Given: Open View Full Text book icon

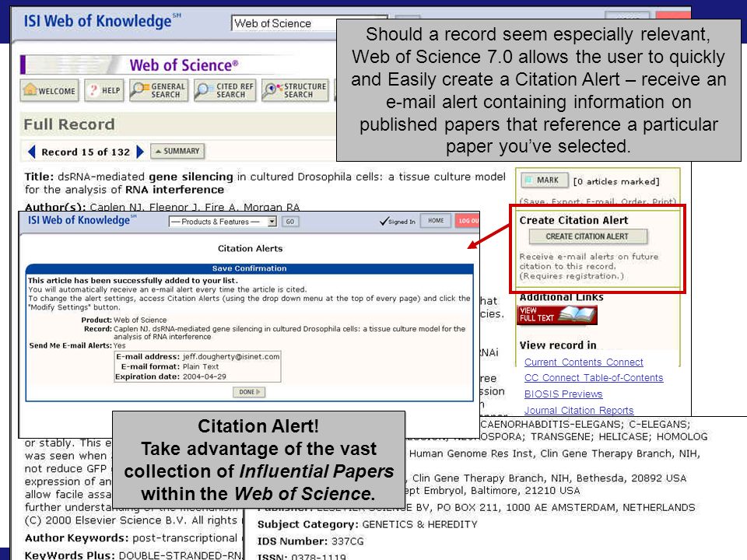Looking at the screenshot, I should tap(557, 315).
